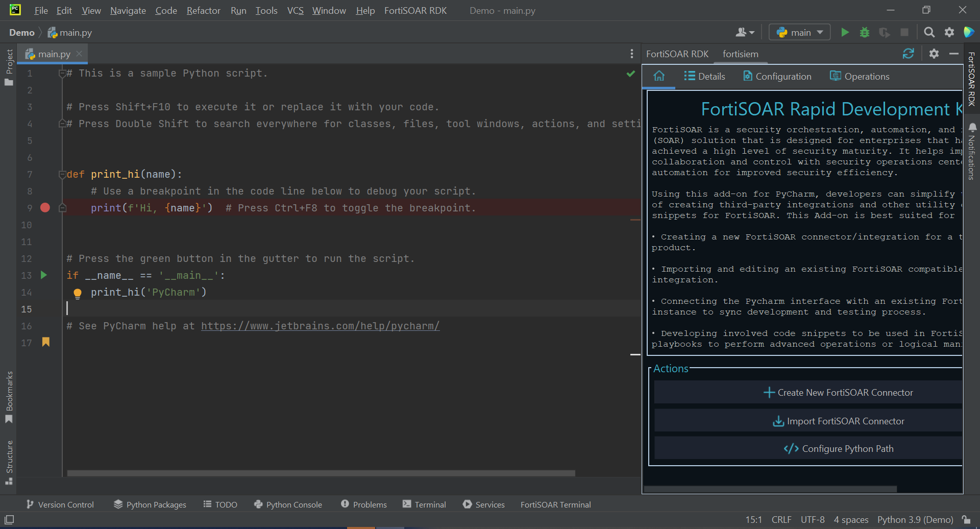Screen dimensions: 980x529
Task: Click the yellow lightbulb intention icon
Action: [x=78, y=293]
